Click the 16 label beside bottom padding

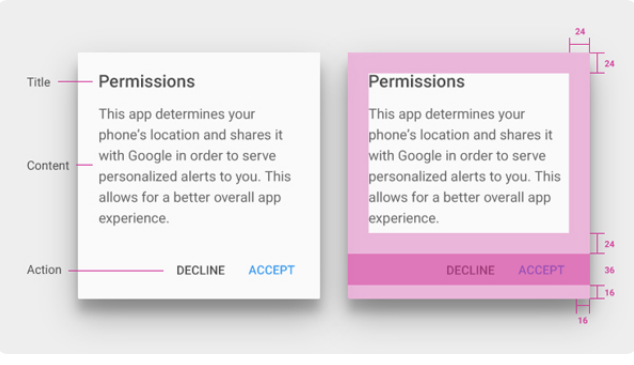point(610,293)
